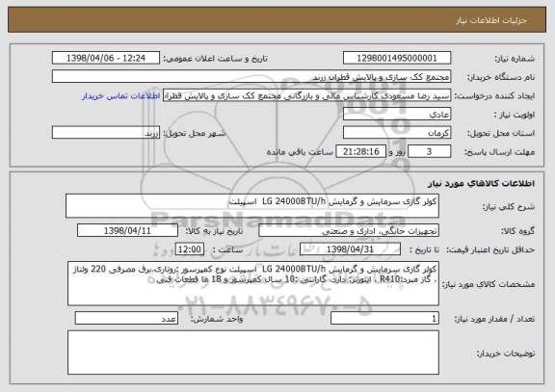
Task: Click the label شهر محل تحویل
Action: [195, 133]
